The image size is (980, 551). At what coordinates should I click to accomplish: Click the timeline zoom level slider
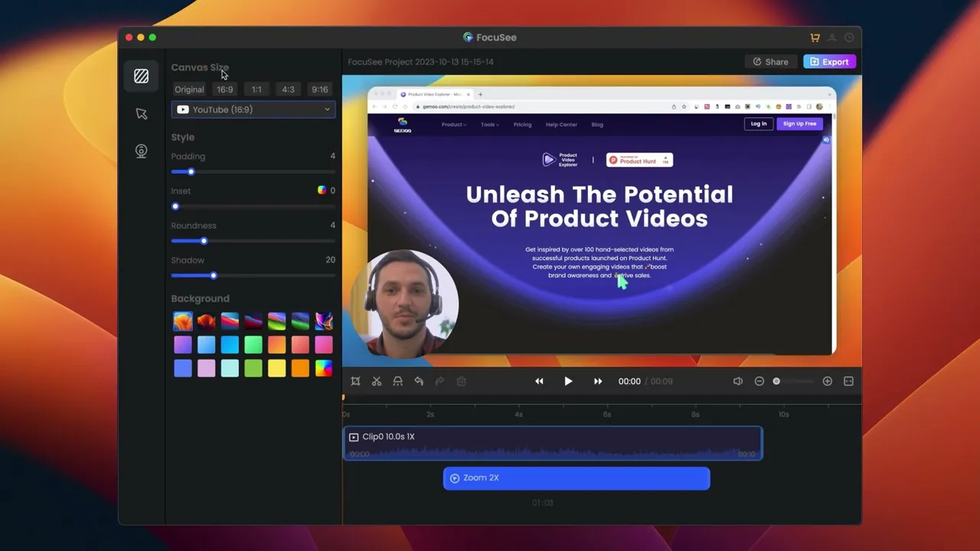[x=793, y=381]
